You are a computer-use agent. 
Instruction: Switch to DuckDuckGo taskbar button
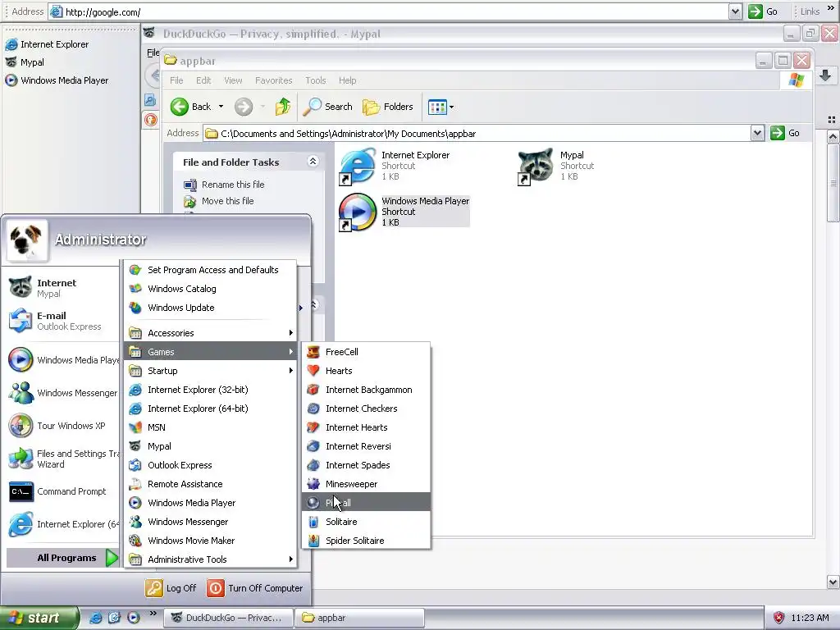pyautogui.click(x=229, y=618)
